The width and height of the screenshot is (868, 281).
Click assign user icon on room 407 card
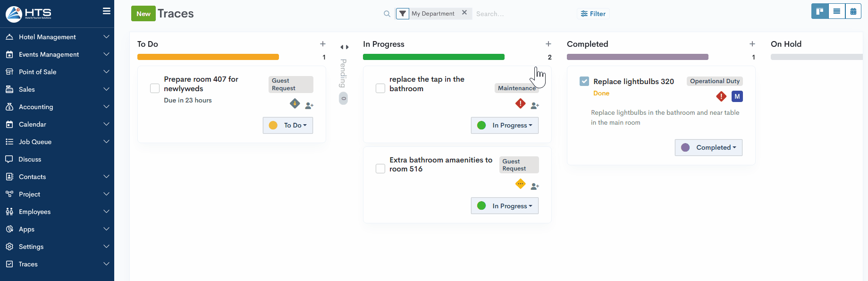pyautogui.click(x=309, y=105)
